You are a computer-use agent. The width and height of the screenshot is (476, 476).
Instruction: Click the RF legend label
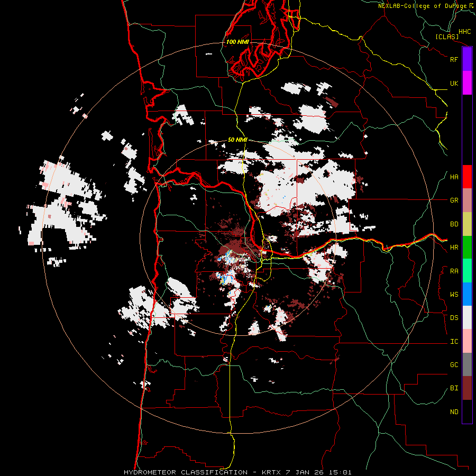(454, 59)
